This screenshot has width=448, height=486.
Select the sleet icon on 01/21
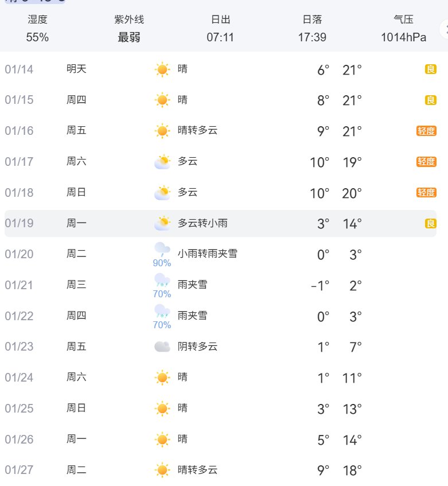tap(162, 280)
